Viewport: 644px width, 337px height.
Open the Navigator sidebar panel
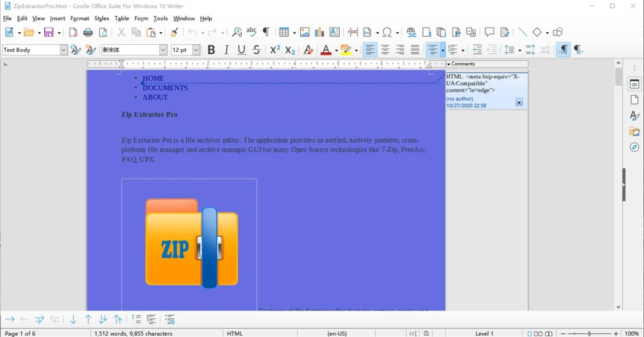(634, 147)
